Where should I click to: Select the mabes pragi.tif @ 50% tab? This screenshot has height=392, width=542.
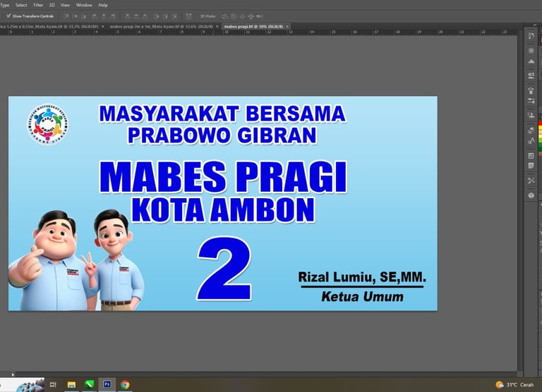254,26
